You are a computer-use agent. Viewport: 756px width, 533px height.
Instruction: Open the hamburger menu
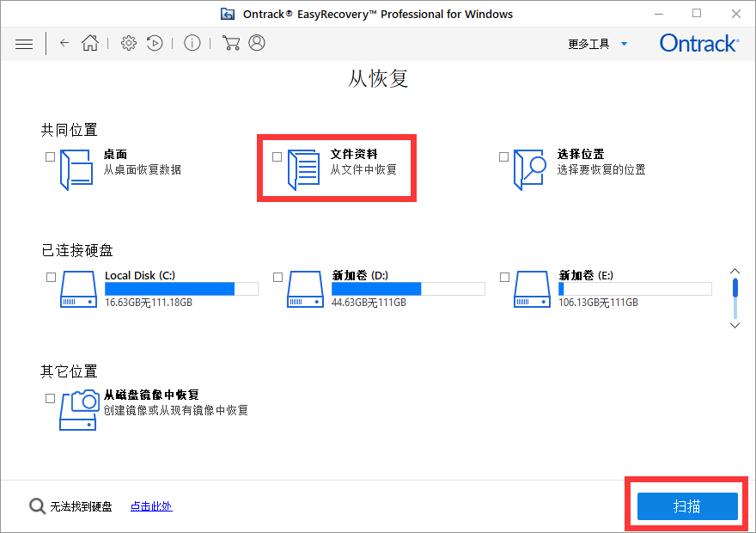pyautogui.click(x=24, y=44)
